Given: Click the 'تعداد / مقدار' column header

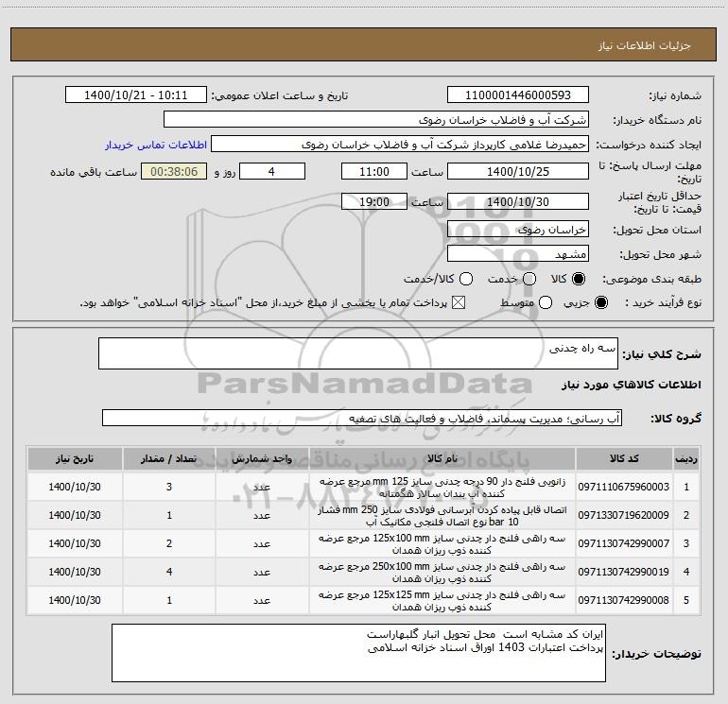Looking at the screenshot, I should [x=169, y=458].
